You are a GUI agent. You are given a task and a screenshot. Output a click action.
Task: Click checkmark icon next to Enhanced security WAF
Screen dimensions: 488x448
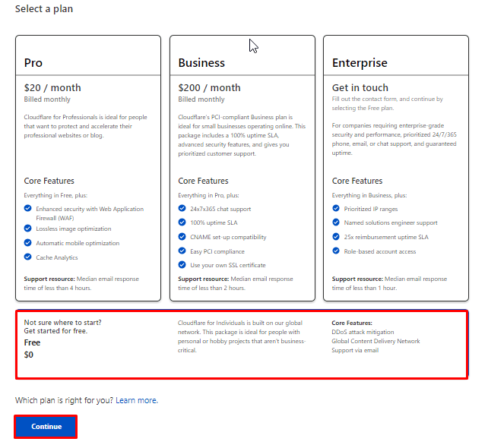tap(29, 209)
